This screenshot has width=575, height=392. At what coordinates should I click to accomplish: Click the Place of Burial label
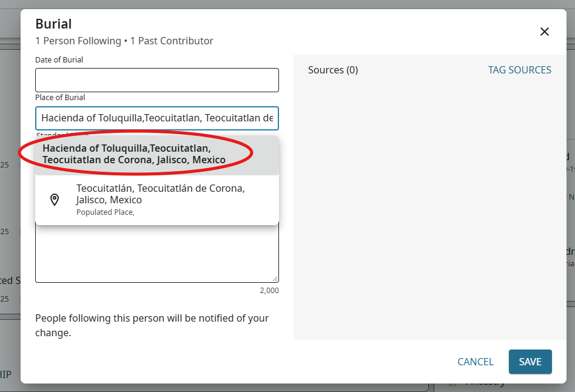pyautogui.click(x=60, y=98)
